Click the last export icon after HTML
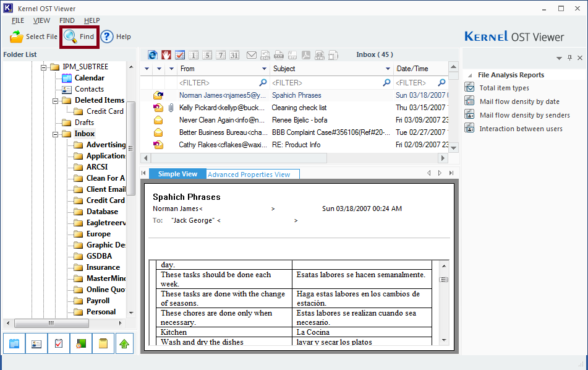Viewport: 588px width, 370px height. pyautogui.click(x=333, y=55)
